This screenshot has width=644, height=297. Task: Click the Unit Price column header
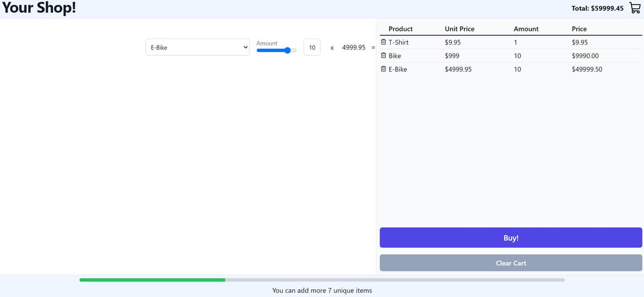[459, 29]
